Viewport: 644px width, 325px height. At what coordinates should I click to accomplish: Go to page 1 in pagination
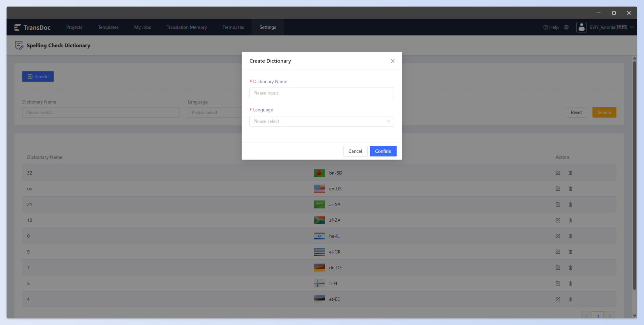598,315
